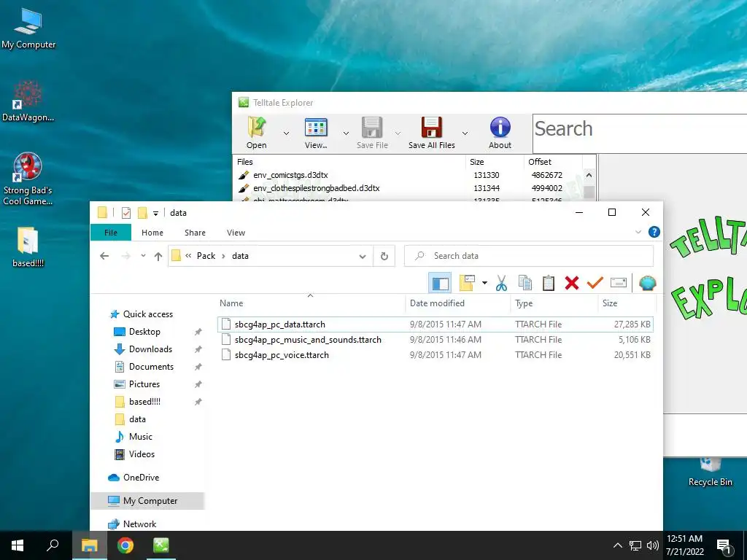Expand the address bar history dropdown
Viewport: 747px width, 560px height.
(x=362, y=256)
